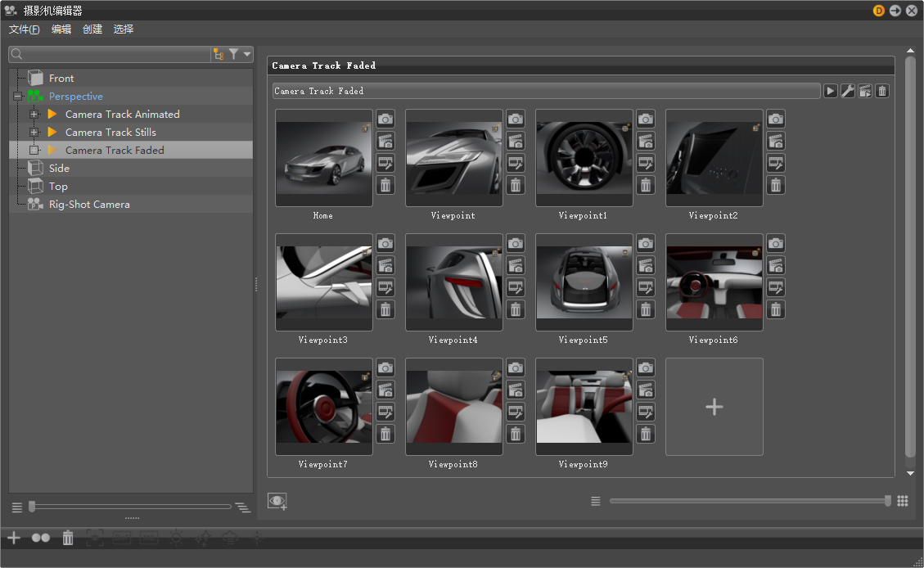The height and width of the screenshot is (568, 924).
Task: Open camera track settings wrench icon
Action: click(848, 91)
